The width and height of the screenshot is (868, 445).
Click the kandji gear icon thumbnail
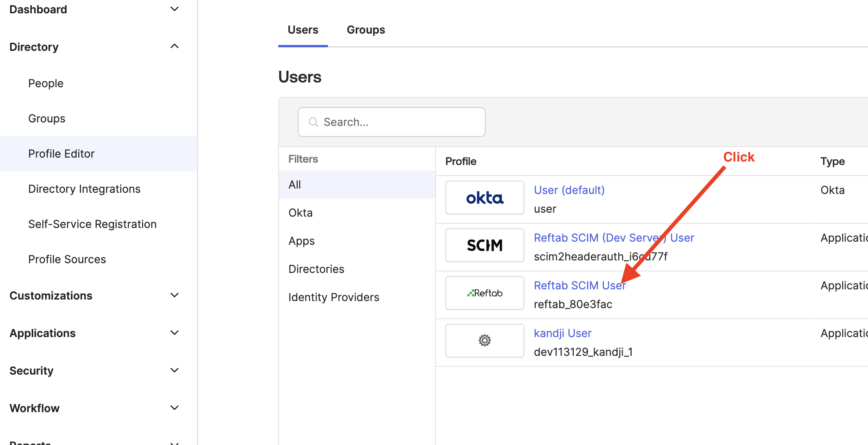click(484, 341)
